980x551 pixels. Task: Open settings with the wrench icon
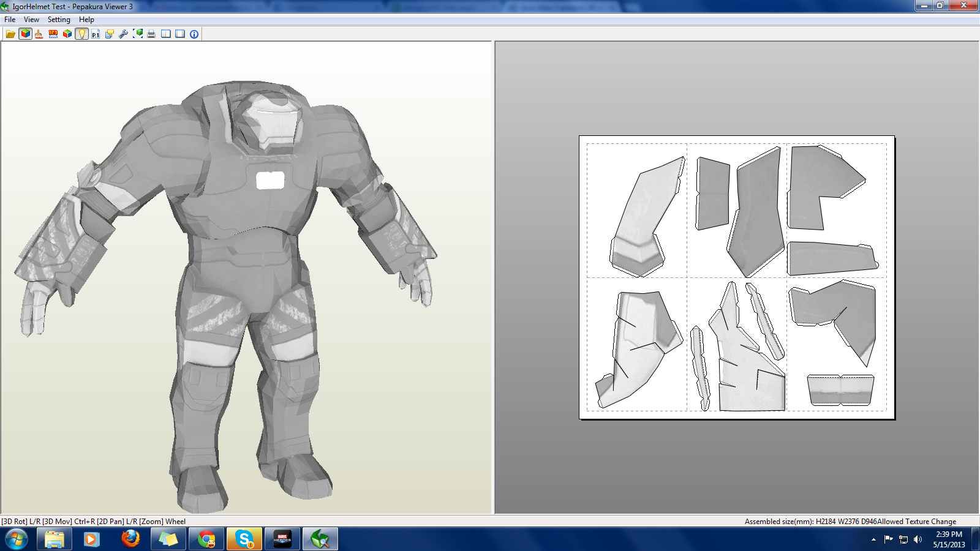124,34
